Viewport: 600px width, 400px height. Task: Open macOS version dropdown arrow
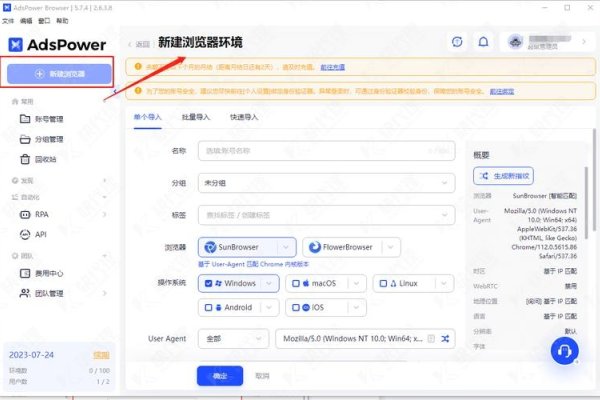pyautogui.click(x=356, y=284)
